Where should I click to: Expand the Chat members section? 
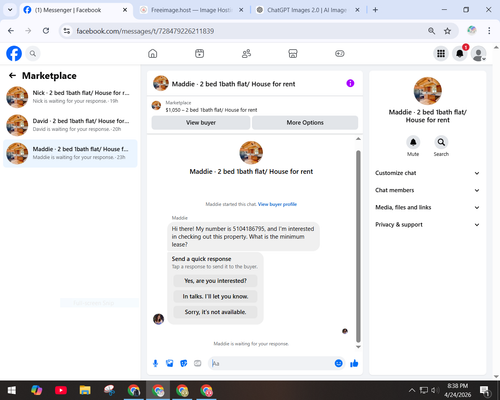tap(427, 190)
